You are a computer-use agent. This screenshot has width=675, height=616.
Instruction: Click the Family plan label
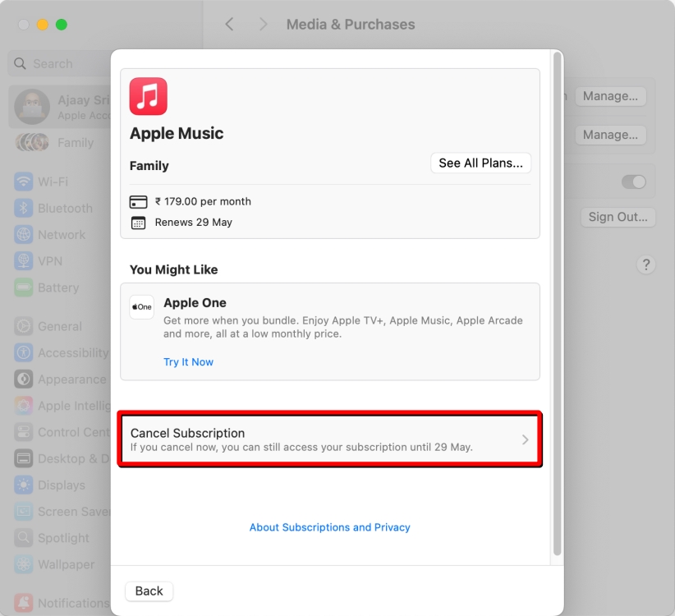[149, 166]
